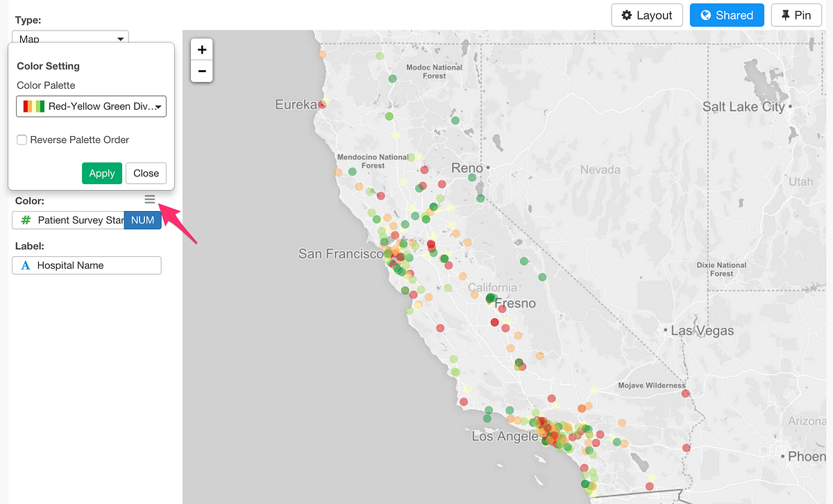
Task: Click the minus icon to zoom out the map
Action: (x=201, y=71)
